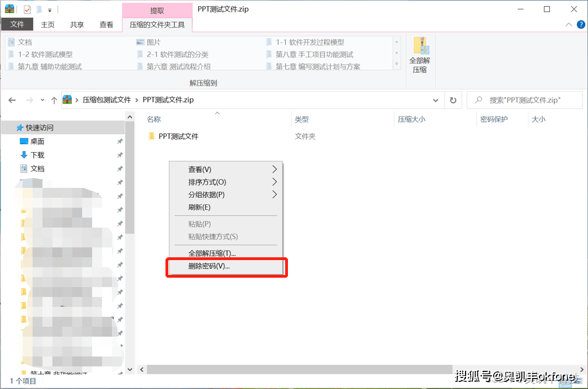Select 删除密码(V)... from the context menu
588x389 pixels.
click(226, 266)
